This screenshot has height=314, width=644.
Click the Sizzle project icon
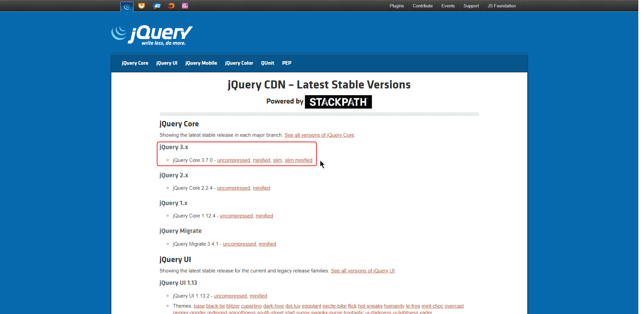(x=171, y=6)
